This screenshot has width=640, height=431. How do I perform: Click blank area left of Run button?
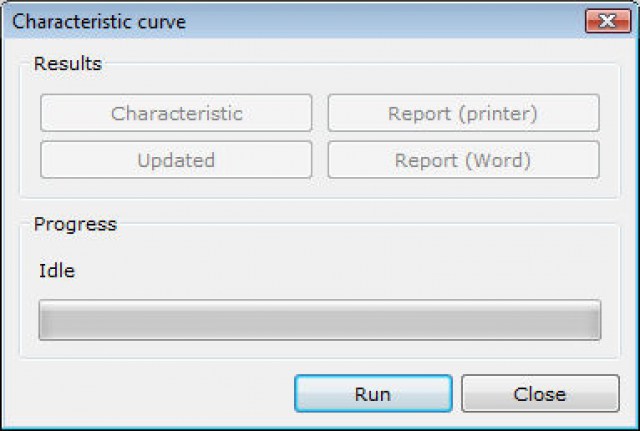[150, 394]
